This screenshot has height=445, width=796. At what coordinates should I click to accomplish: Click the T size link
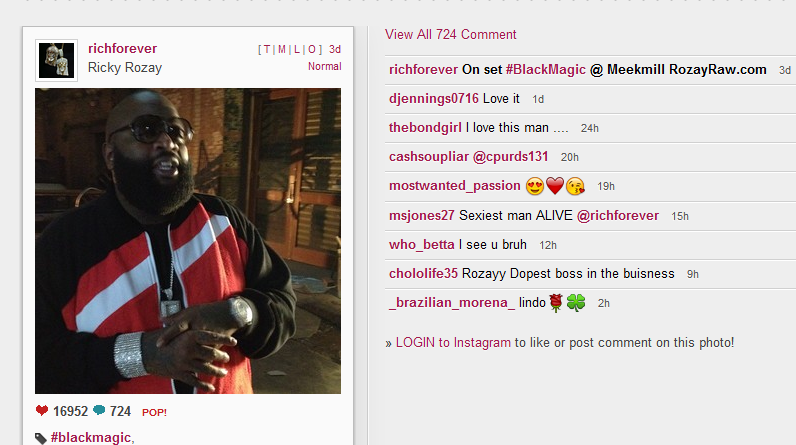point(267,49)
